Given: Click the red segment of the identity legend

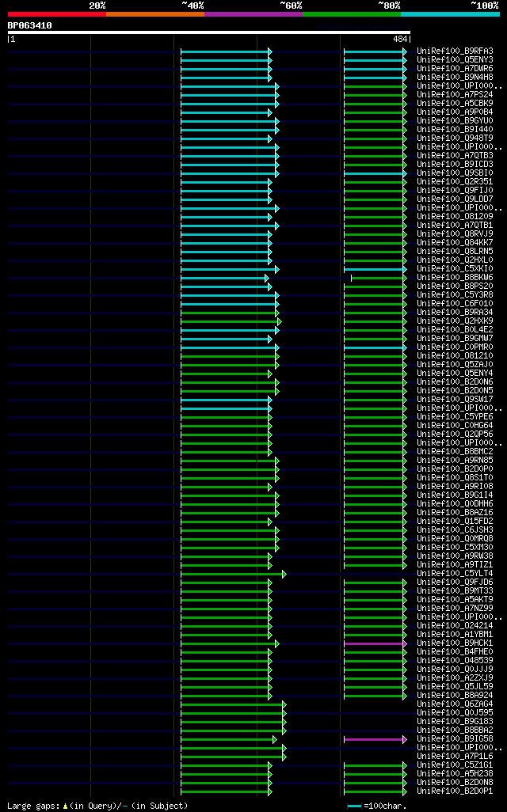Looking at the screenshot, I should (57, 14).
